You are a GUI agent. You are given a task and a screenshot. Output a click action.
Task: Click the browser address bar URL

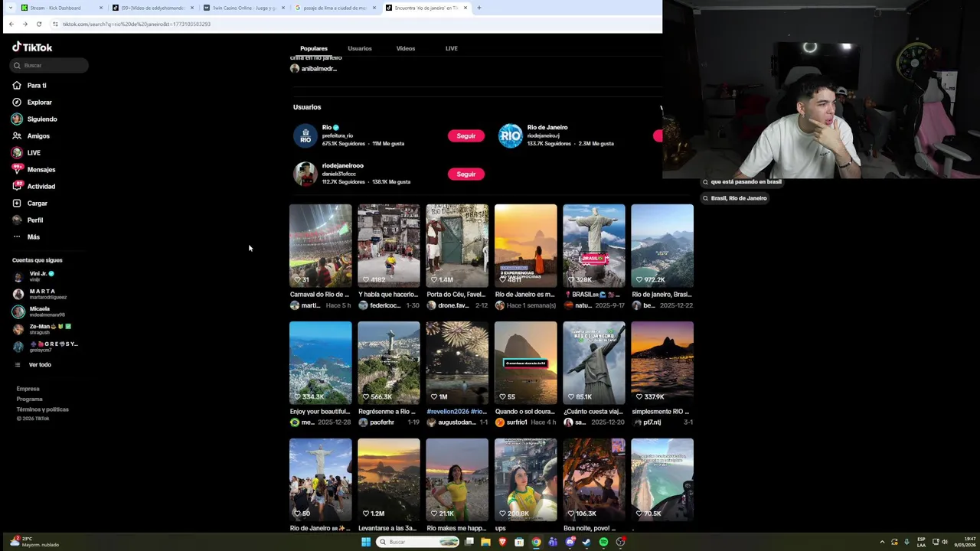point(136,24)
